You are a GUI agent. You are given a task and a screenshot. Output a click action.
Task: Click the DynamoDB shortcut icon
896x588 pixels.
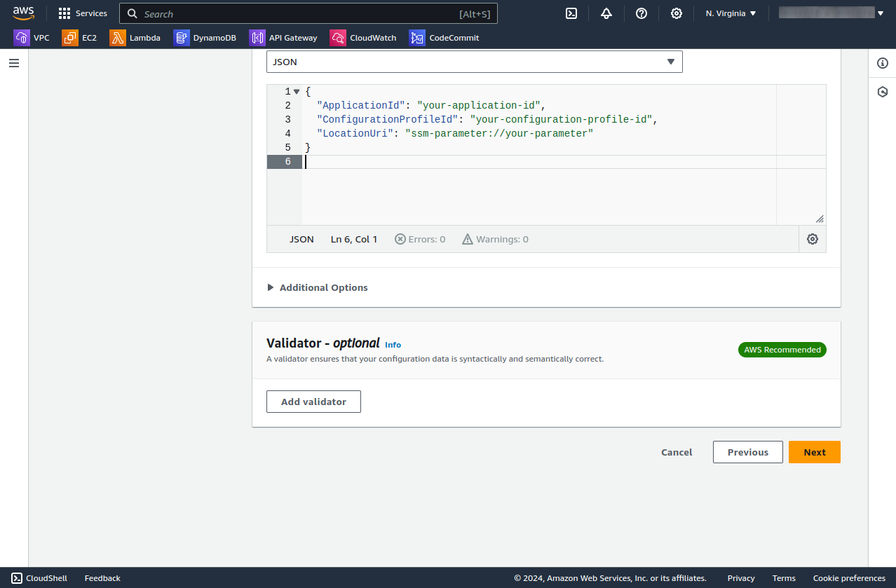(181, 38)
